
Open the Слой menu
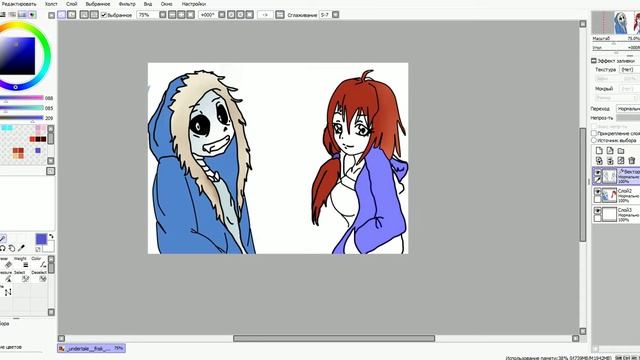pyautogui.click(x=71, y=4)
